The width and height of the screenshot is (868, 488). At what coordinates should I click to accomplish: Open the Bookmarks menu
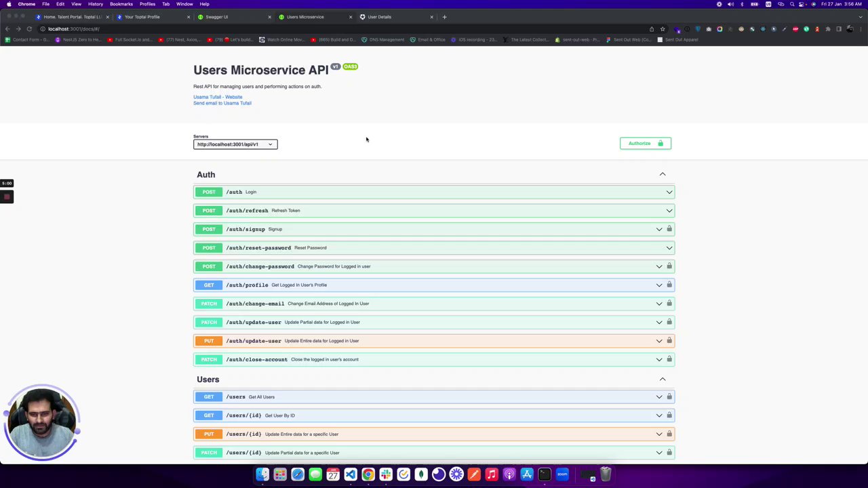121,4
